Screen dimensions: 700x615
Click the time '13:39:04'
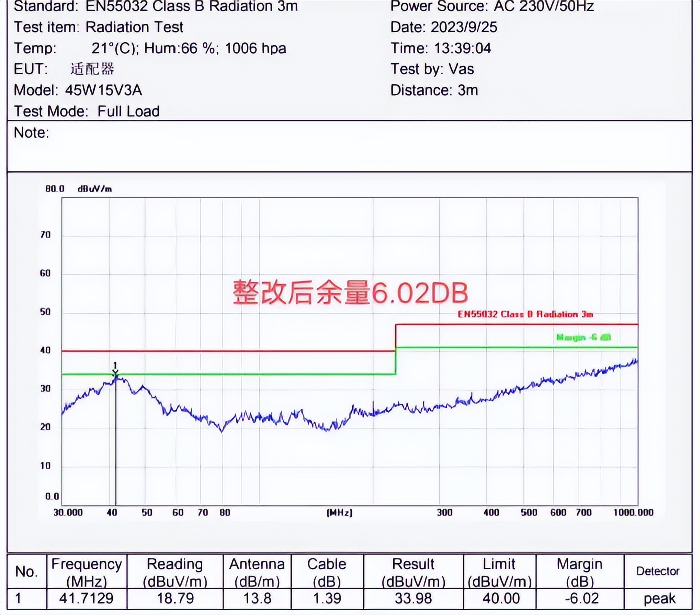[462, 48]
